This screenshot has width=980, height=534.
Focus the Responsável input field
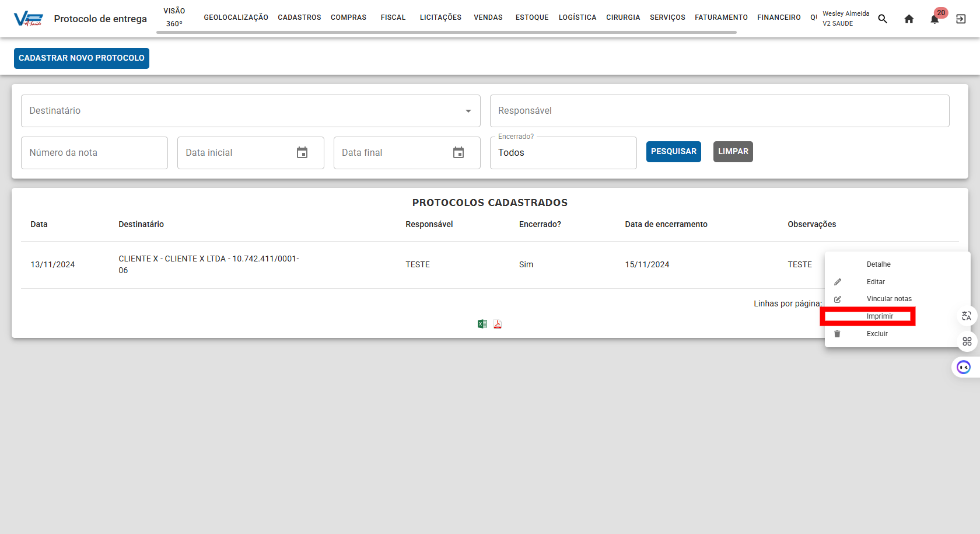pyautogui.click(x=720, y=111)
